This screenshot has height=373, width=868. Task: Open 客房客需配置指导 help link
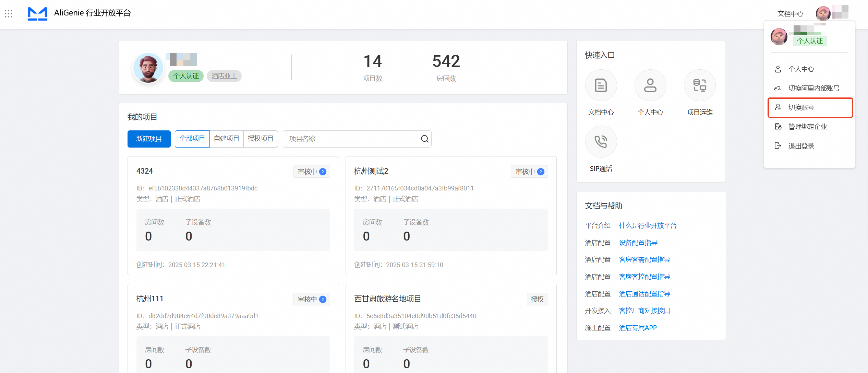(x=644, y=259)
